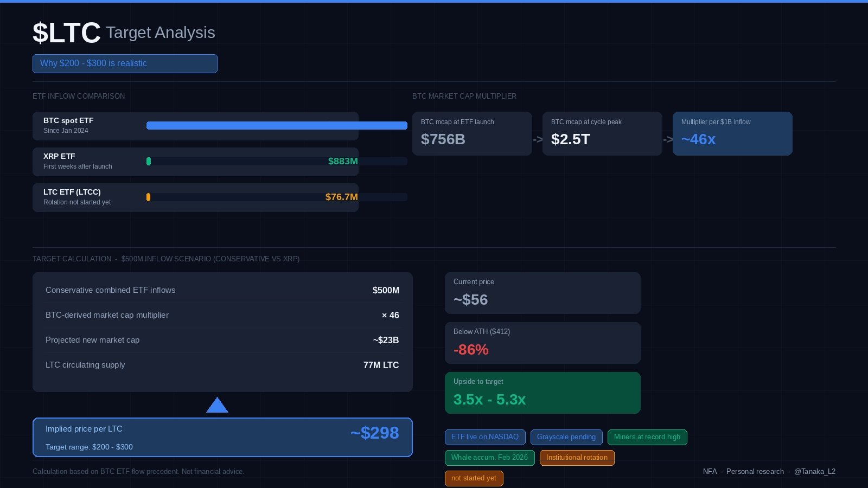Open the 'BTC mcap at ETF launch' card
868x488 pixels.
472,133
